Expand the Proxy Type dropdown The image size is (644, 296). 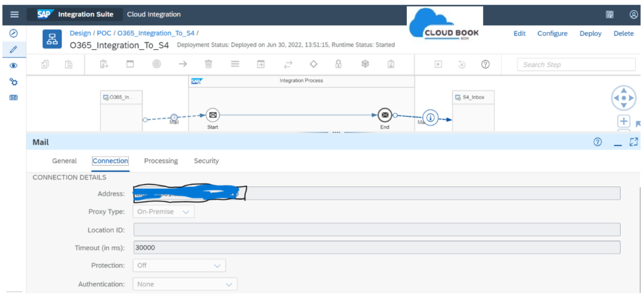coord(164,212)
